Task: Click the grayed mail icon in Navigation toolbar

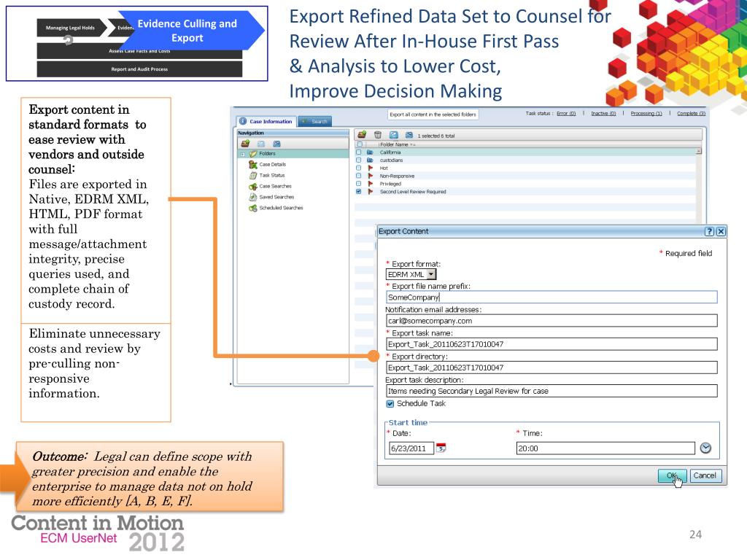Action: tap(261, 144)
